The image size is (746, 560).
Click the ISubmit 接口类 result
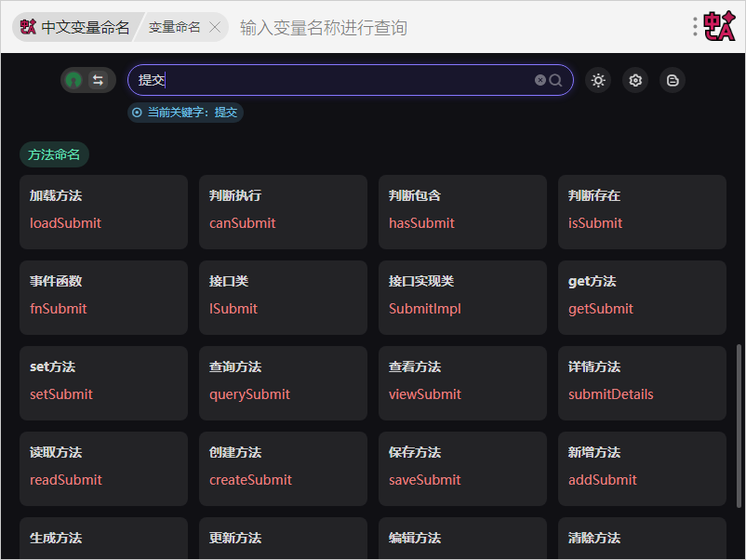pyautogui.click(x=283, y=298)
